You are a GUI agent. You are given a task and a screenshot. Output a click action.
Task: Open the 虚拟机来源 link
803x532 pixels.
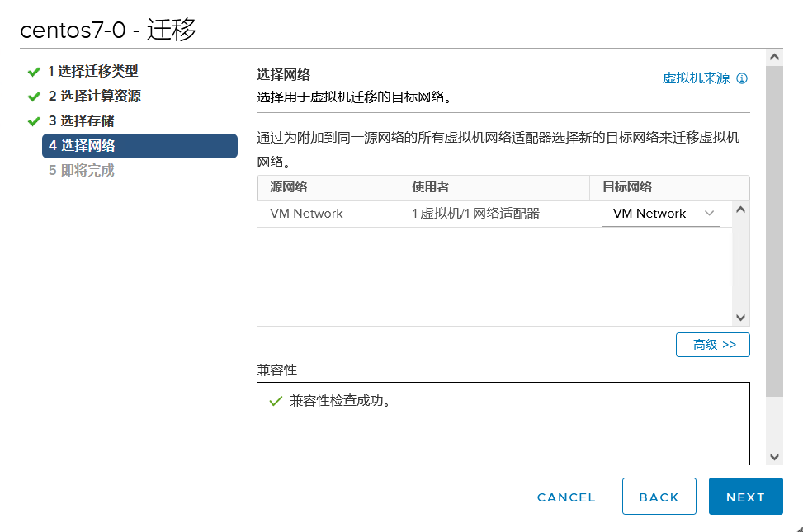pos(696,78)
